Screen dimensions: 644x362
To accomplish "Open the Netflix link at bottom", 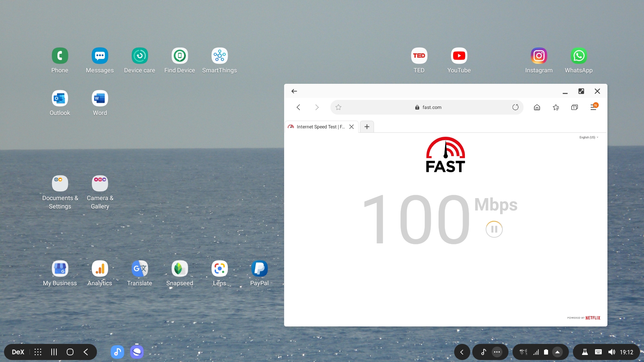I will tap(593, 318).
